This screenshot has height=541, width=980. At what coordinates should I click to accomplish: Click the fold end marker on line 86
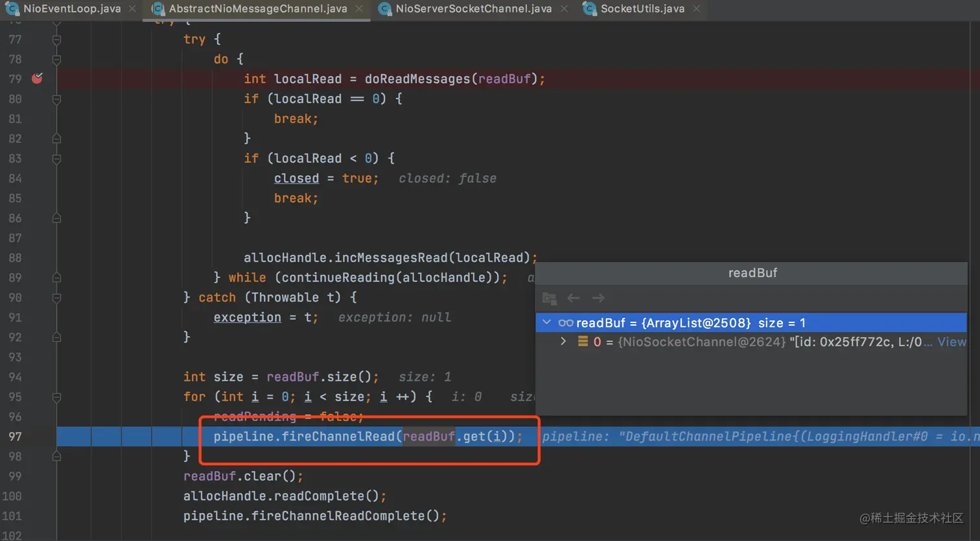click(56, 219)
